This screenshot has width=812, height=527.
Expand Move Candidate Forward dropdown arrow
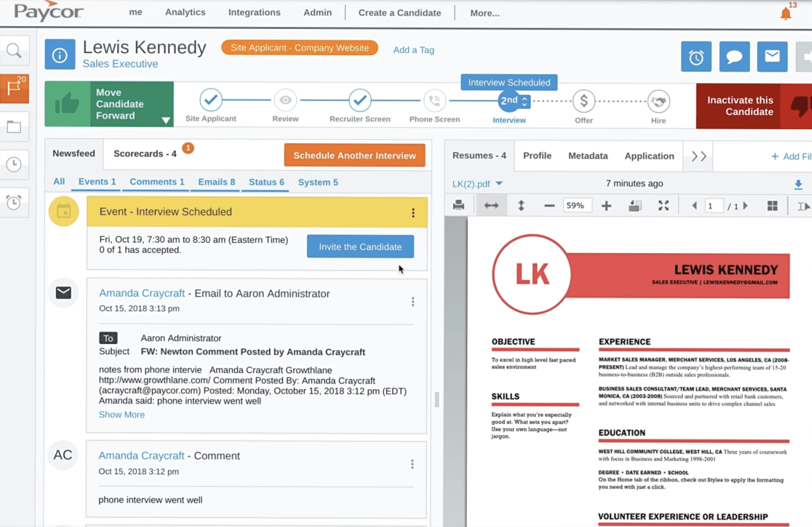click(166, 120)
